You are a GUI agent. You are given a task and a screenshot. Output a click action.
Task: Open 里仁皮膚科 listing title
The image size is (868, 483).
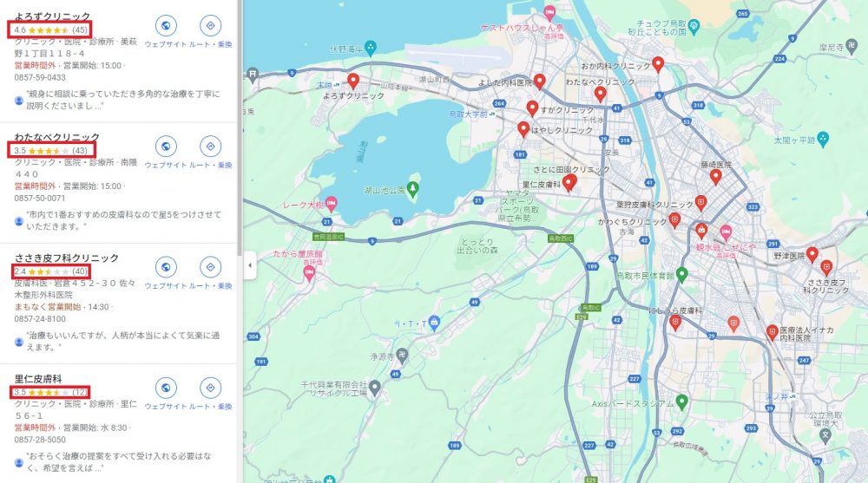tap(37, 378)
